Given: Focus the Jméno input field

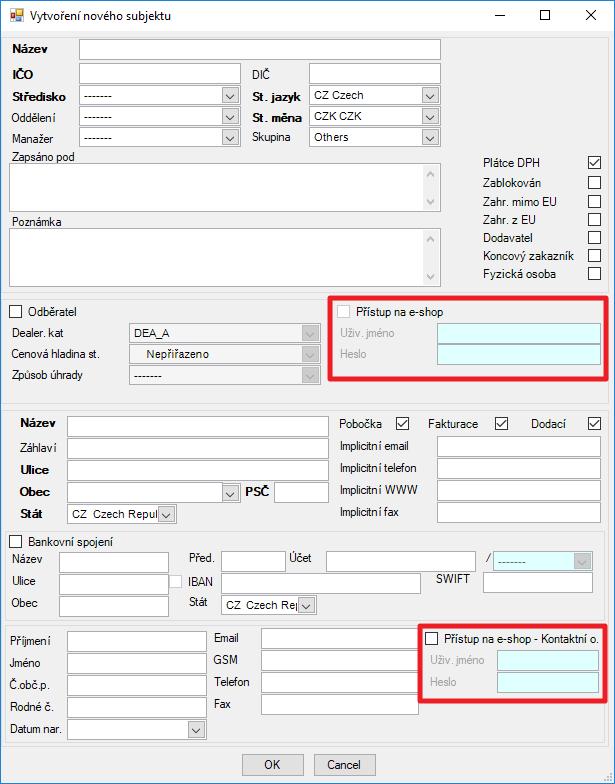Looking at the screenshot, I should [137, 663].
